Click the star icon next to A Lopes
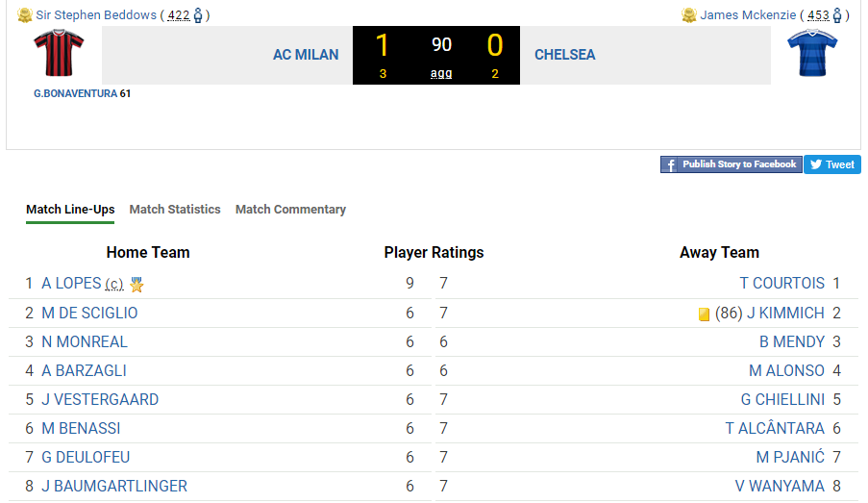 (136, 285)
